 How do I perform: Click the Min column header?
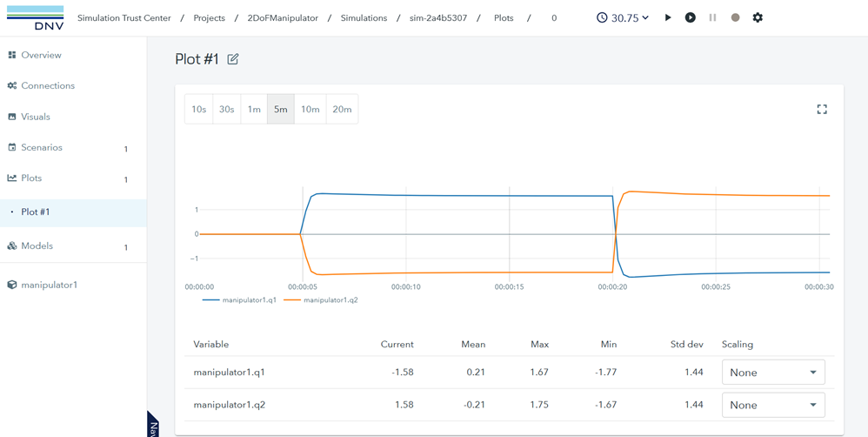(x=608, y=345)
